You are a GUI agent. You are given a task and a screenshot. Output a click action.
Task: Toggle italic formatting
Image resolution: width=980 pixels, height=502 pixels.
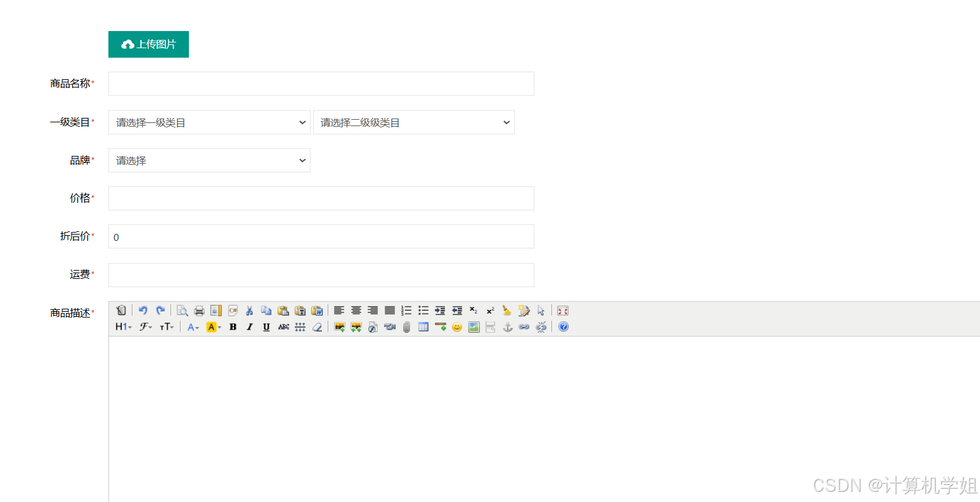coord(250,327)
